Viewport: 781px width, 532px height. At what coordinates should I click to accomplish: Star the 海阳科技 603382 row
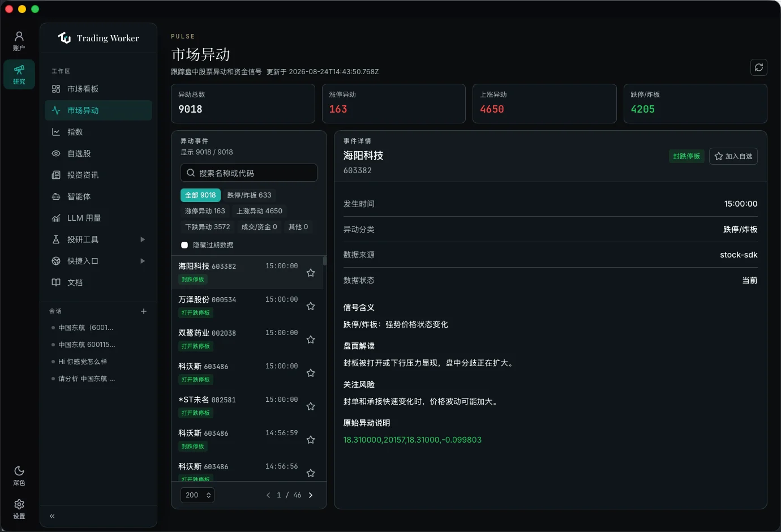pyautogui.click(x=311, y=273)
